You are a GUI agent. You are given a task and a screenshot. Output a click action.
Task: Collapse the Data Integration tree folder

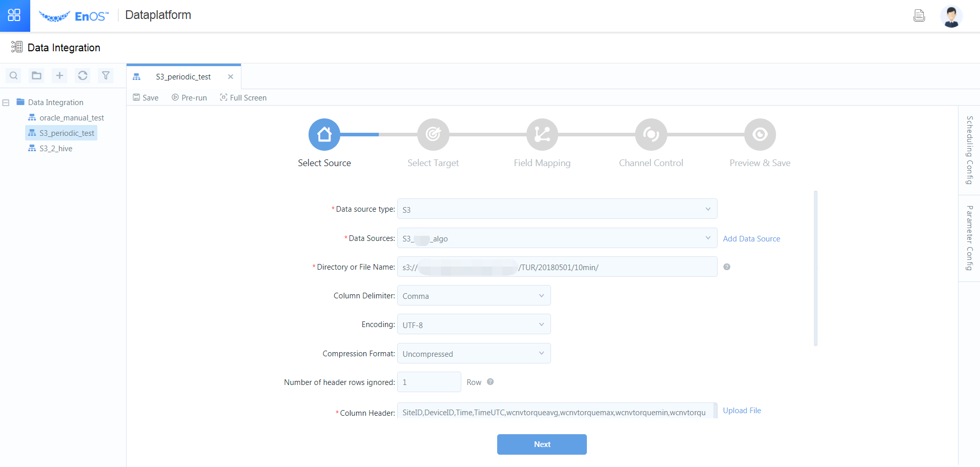tap(6, 103)
